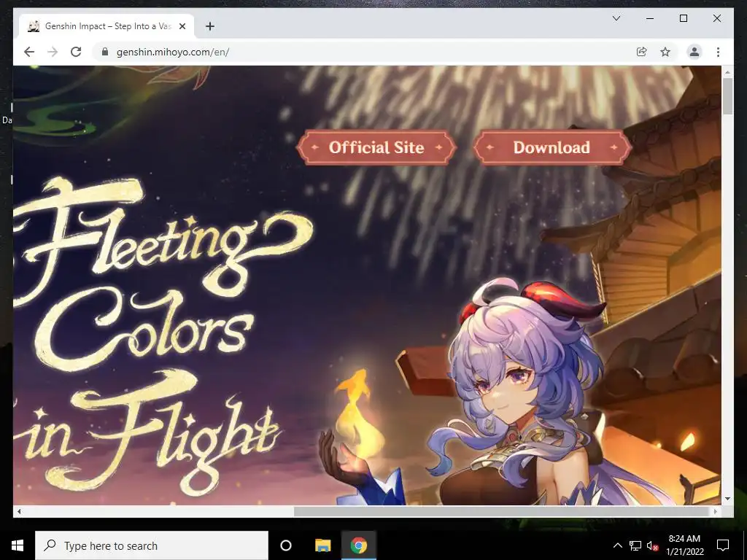747x560 pixels.
Task: Bookmark this page with the star icon
Action: [x=665, y=52]
